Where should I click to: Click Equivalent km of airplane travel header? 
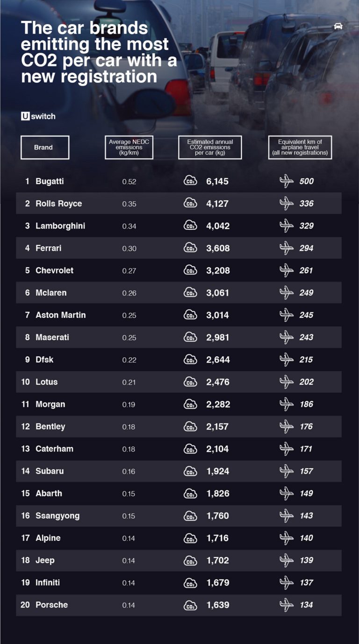coord(300,148)
